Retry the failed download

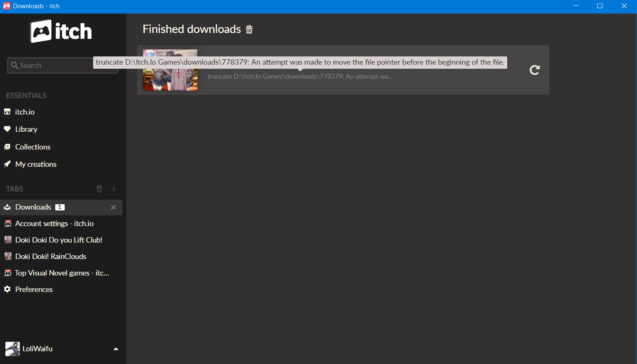(534, 70)
